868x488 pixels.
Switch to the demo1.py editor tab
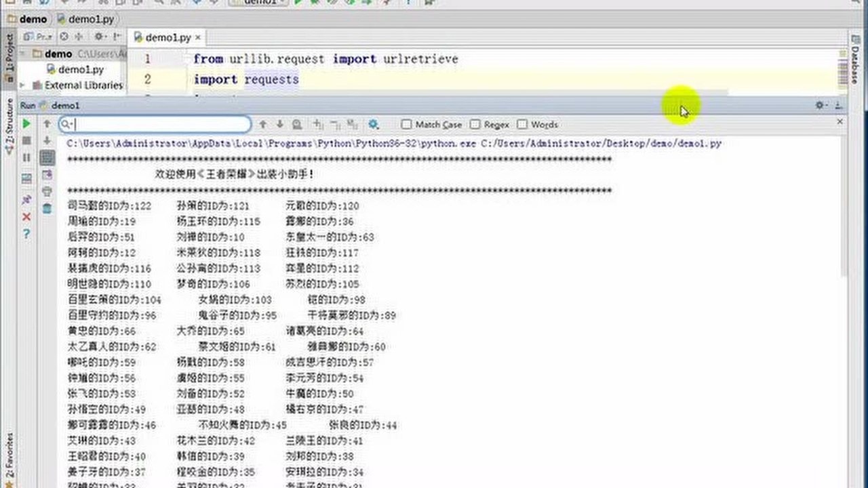(167, 38)
